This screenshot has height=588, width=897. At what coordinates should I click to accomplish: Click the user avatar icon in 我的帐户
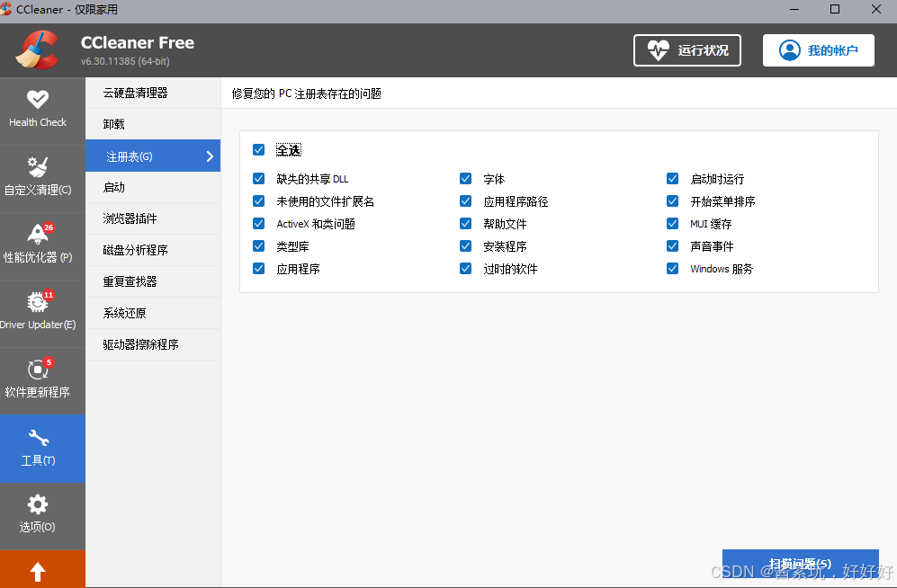789,50
